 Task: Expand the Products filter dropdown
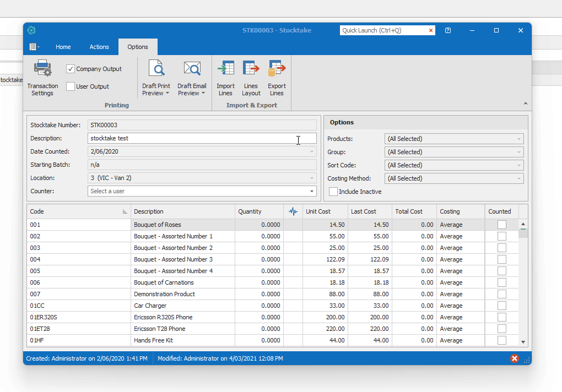pyautogui.click(x=518, y=139)
